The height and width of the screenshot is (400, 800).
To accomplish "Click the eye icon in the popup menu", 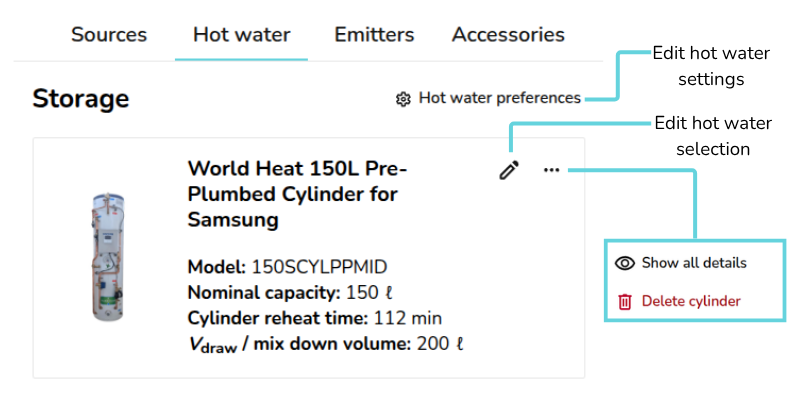I will click(625, 263).
